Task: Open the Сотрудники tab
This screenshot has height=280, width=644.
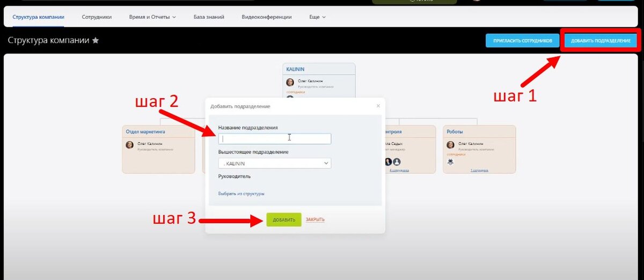Action: (97, 17)
